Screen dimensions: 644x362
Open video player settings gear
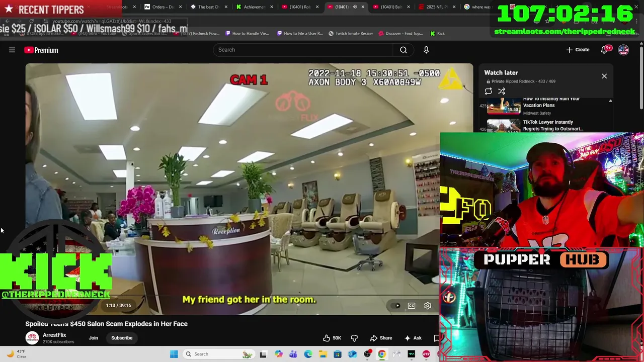428,306
